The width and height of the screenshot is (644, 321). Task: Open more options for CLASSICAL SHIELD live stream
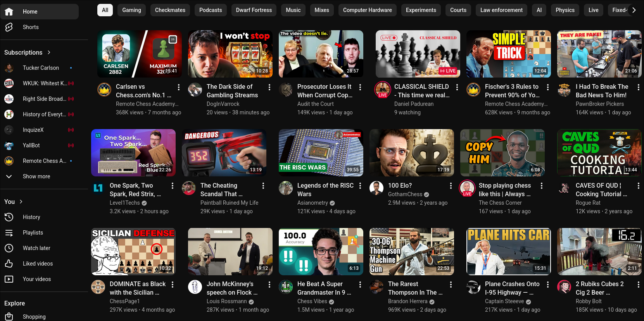point(457,87)
